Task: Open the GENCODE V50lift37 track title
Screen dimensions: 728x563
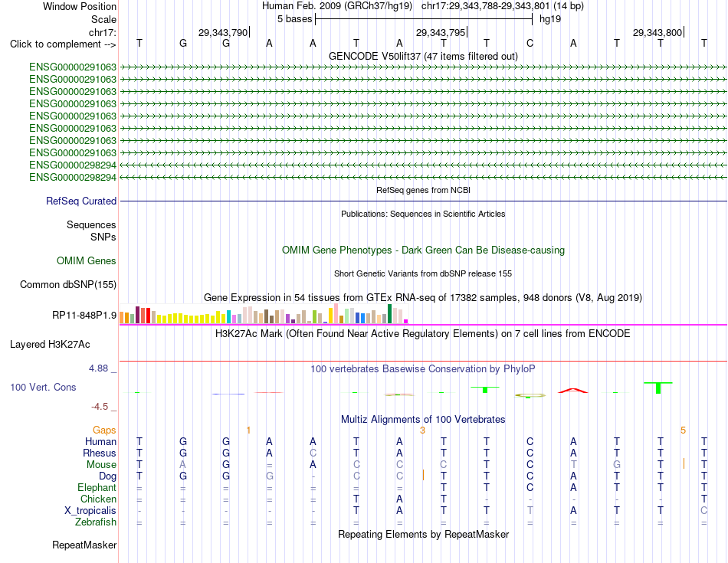Action: click(x=423, y=56)
